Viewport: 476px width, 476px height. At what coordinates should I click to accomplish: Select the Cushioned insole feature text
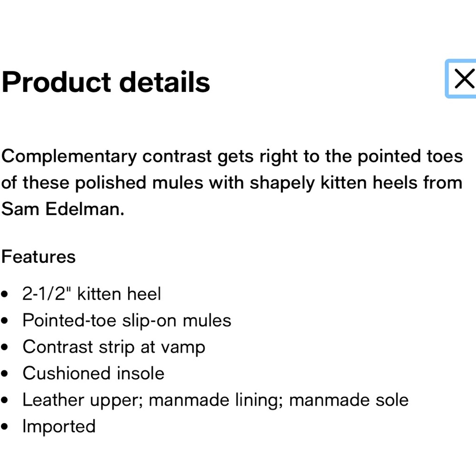pyautogui.click(x=93, y=373)
